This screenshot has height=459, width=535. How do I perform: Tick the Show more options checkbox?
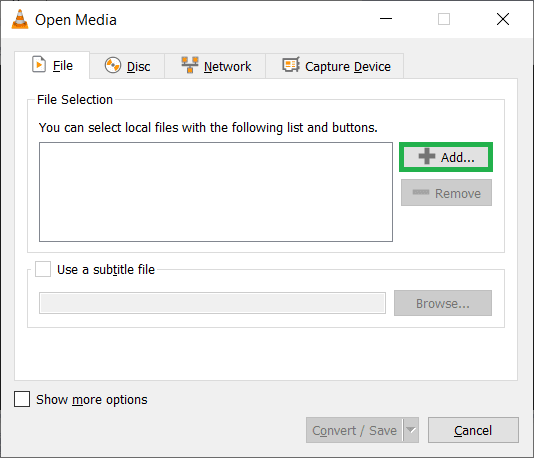coord(22,399)
